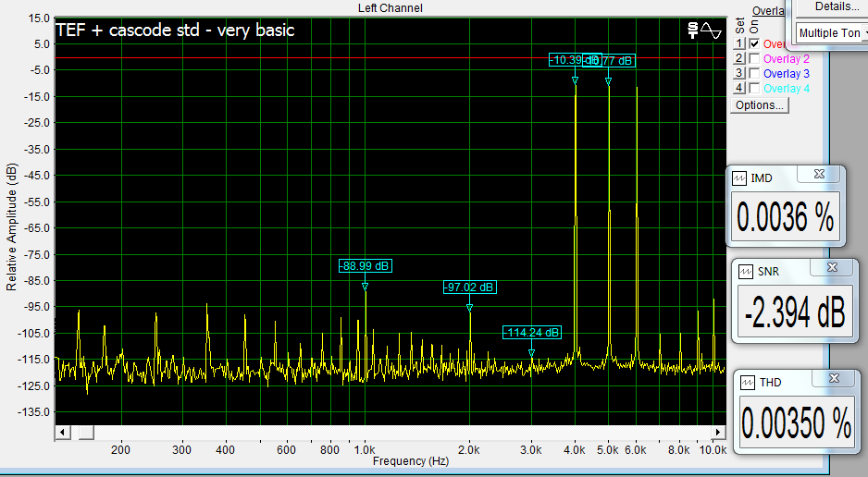Select the -88.99 dB marker label
868x477 pixels.
click(366, 266)
